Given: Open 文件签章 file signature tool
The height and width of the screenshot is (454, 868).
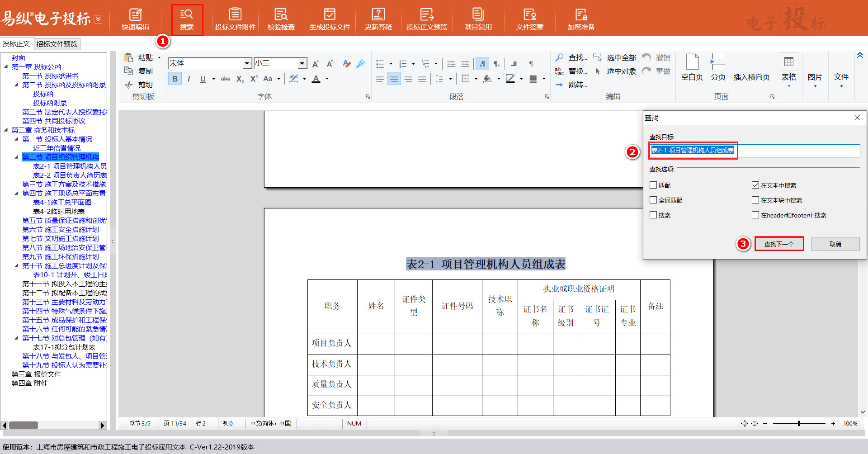Looking at the screenshot, I should pos(530,19).
